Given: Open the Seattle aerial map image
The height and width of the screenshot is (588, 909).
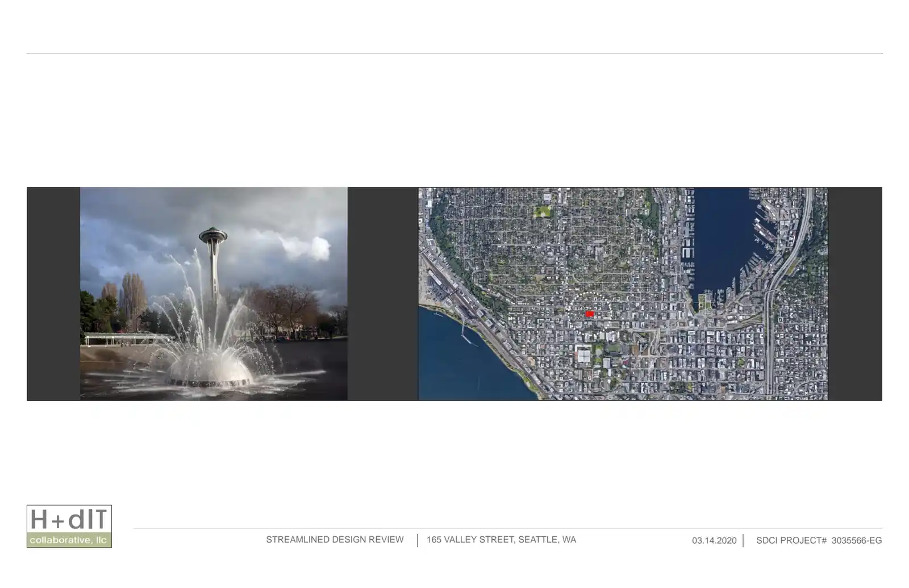Looking at the screenshot, I should pos(623,294).
